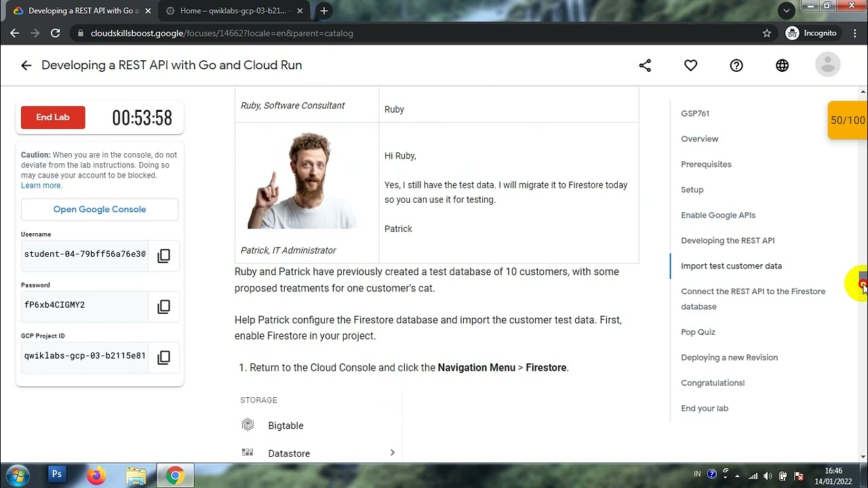Open a new browser tab
Viewport: 868px width, 488px height.
point(324,11)
